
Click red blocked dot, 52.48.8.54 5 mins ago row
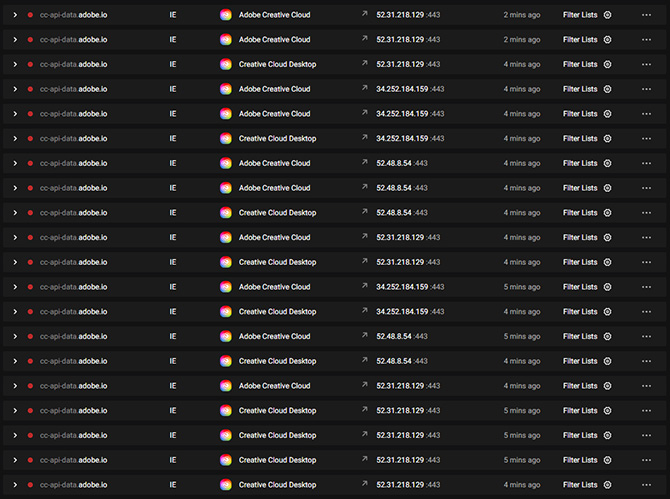pyautogui.click(x=30, y=337)
